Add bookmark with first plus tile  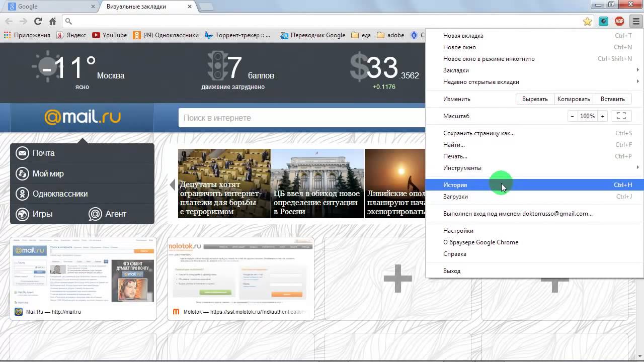click(397, 278)
